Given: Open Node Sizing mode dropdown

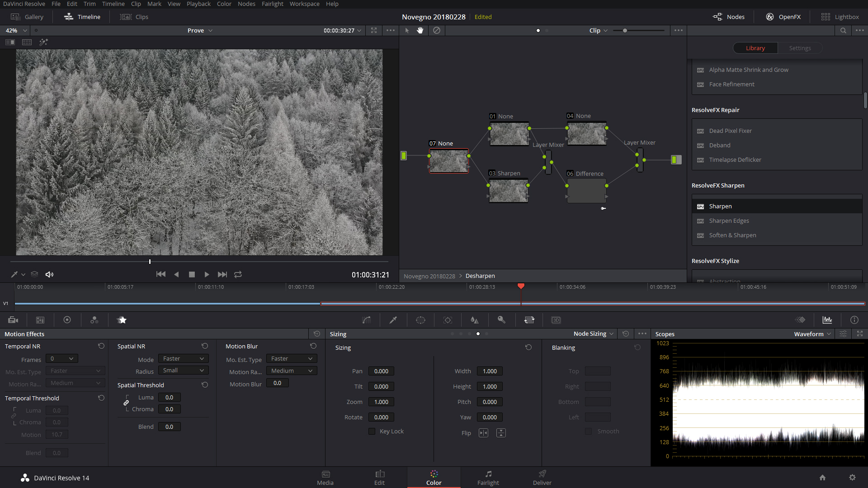Looking at the screenshot, I should (x=594, y=333).
